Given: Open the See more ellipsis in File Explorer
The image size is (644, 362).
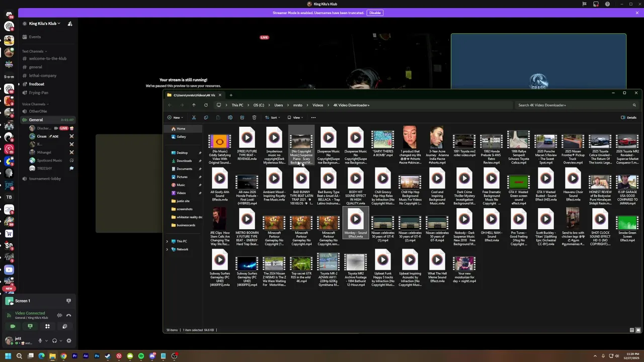Looking at the screenshot, I should point(313,117).
